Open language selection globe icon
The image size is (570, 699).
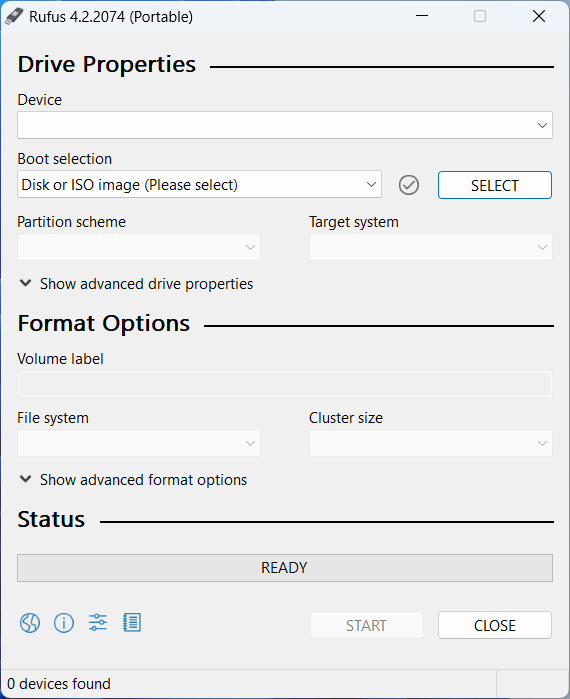point(30,623)
